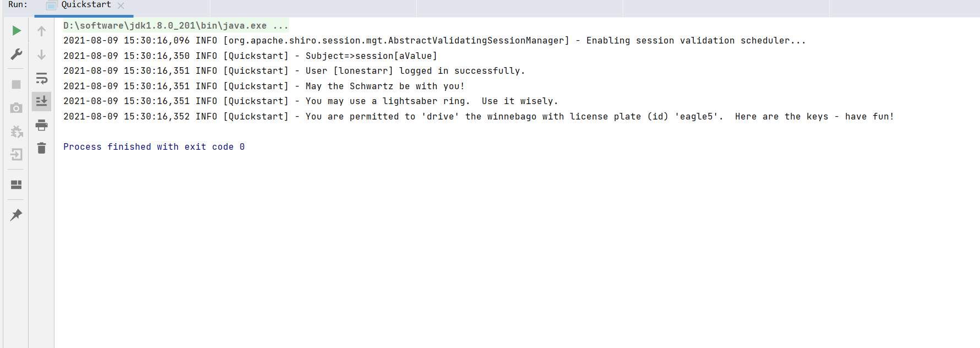Rerun Quickstart with the green play icon
The height and width of the screenshot is (348, 980).
pyautogui.click(x=17, y=31)
